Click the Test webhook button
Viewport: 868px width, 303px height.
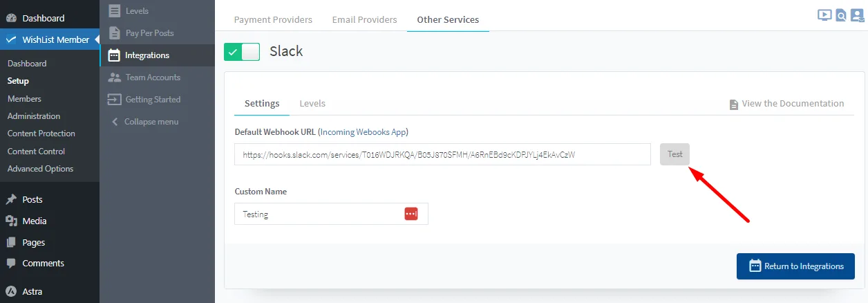[674, 154]
